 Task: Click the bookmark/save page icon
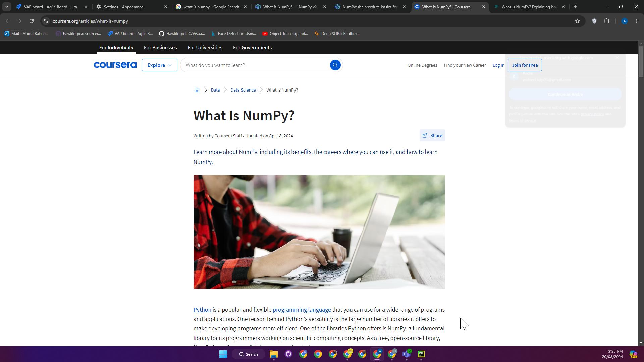tap(577, 21)
